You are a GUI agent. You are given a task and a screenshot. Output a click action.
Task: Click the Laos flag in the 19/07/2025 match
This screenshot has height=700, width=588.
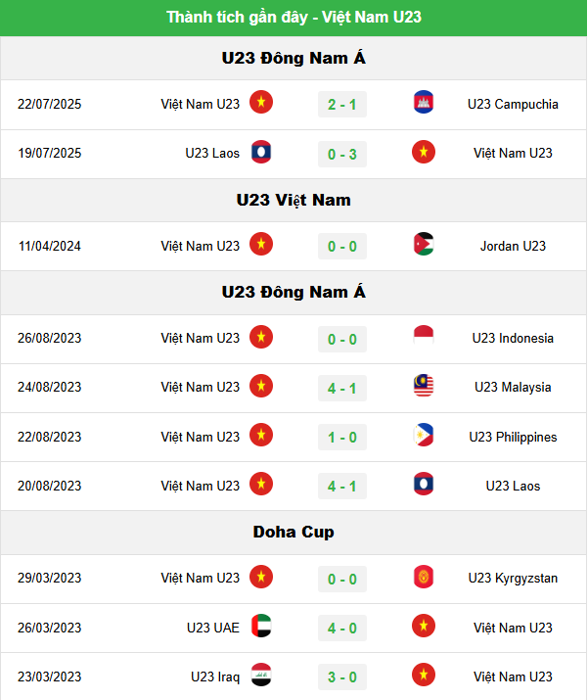[x=261, y=152]
